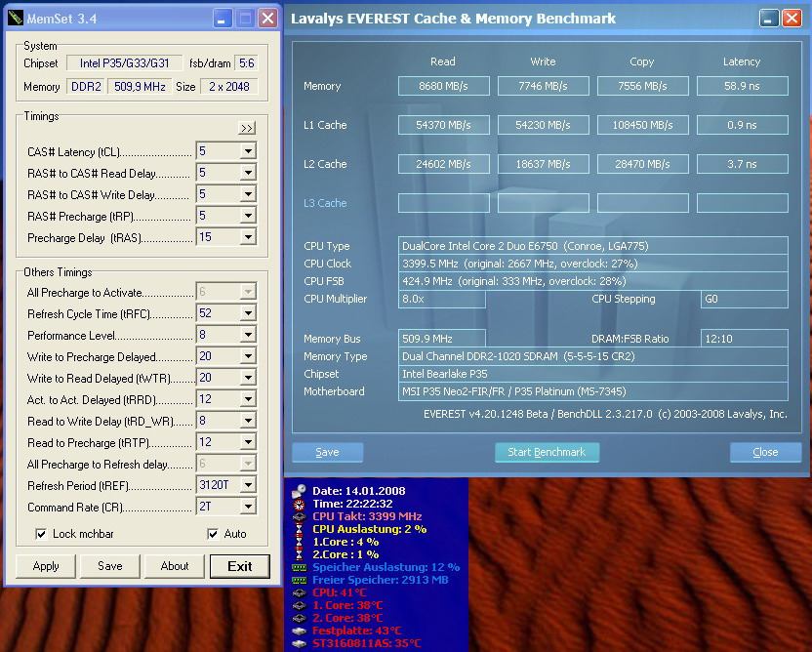Toggle the Auto checkbox in MemSet

pos(213,534)
